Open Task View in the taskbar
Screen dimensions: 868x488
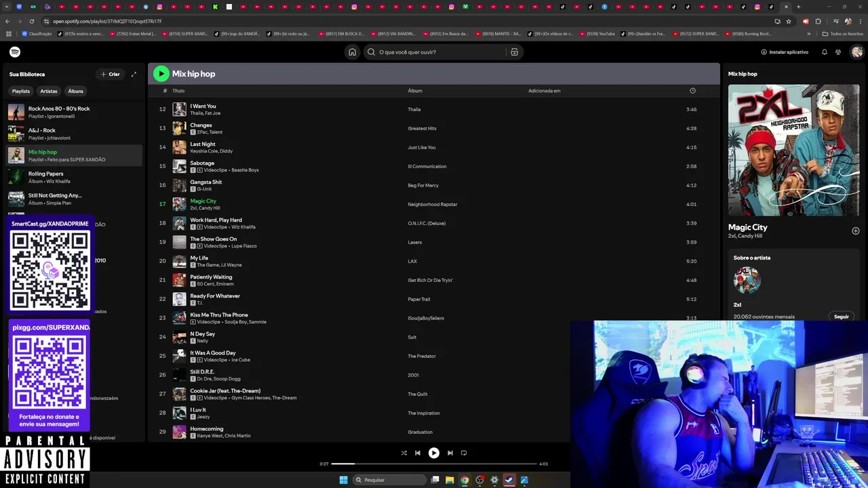point(435,480)
